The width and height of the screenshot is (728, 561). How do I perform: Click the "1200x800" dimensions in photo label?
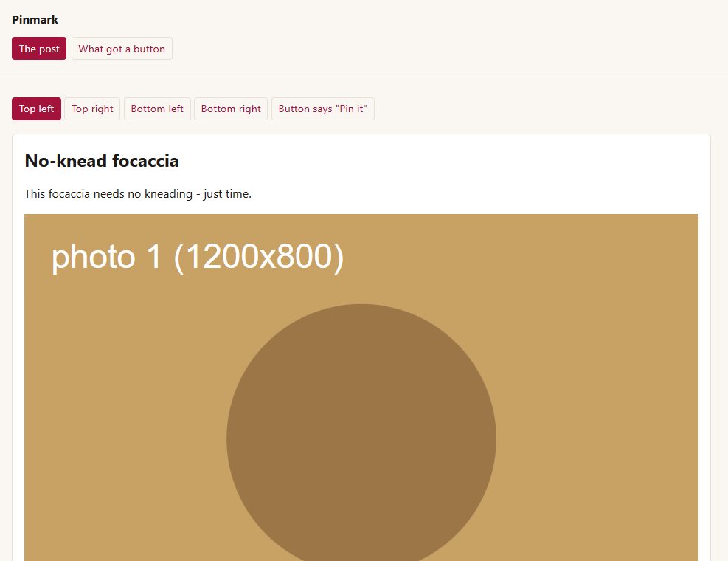pos(259,257)
